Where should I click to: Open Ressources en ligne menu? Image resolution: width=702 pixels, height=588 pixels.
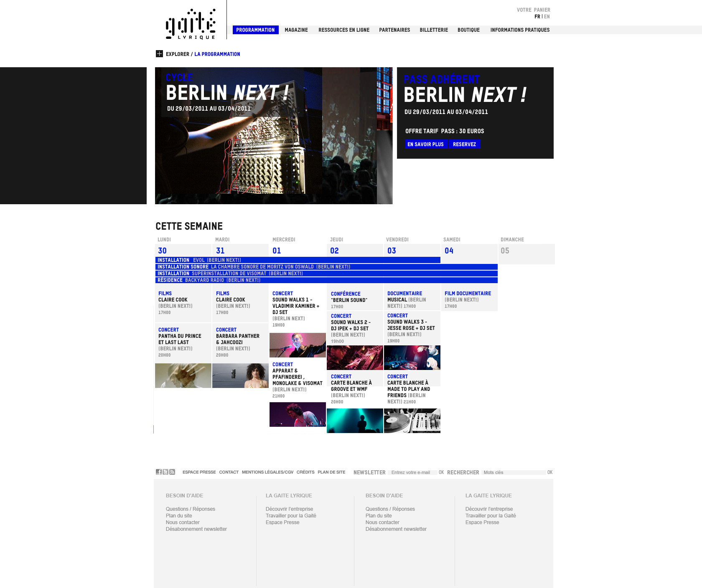(x=344, y=30)
